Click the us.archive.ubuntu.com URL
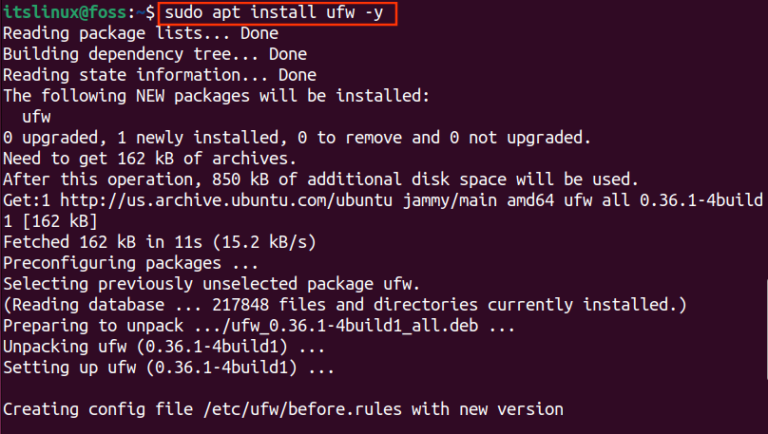The width and height of the screenshot is (768, 434). tap(226, 200)
